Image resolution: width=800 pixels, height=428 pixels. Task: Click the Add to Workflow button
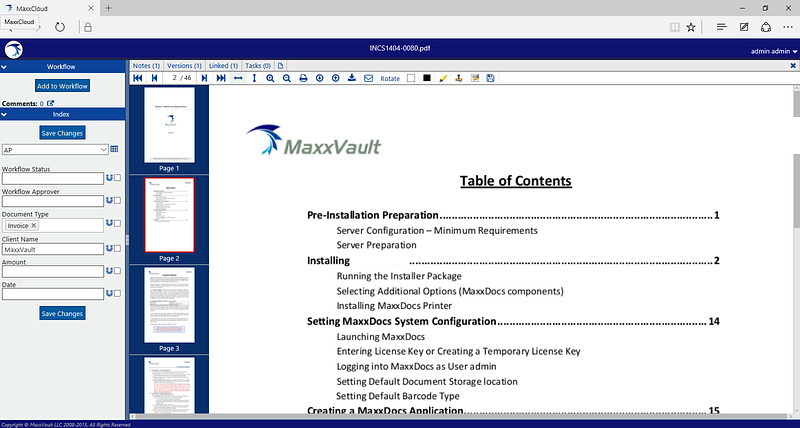point(63,86)
